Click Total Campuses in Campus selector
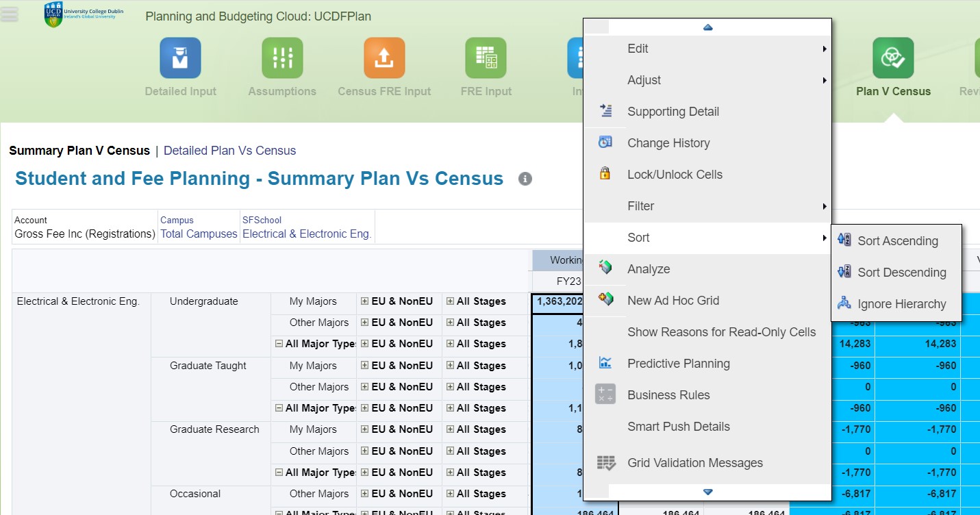The width and height of the screenshot is (980, 515). click(x=199, y=234)
